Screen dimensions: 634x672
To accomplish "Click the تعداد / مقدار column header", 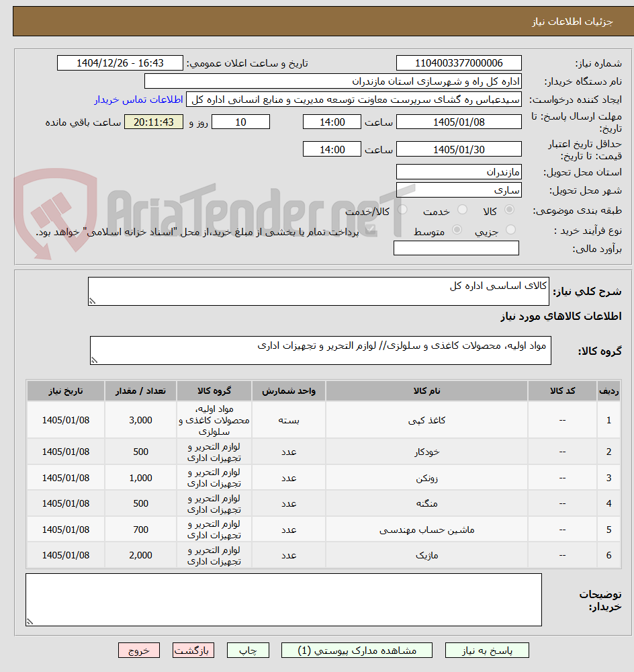I will [x=140, y=391].
